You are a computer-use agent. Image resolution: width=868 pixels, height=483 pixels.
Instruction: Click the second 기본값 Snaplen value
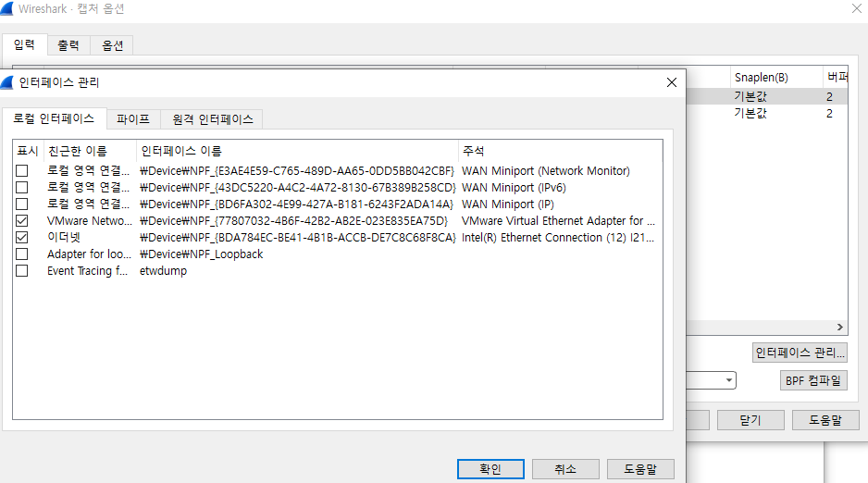click(x=750, y=113)
